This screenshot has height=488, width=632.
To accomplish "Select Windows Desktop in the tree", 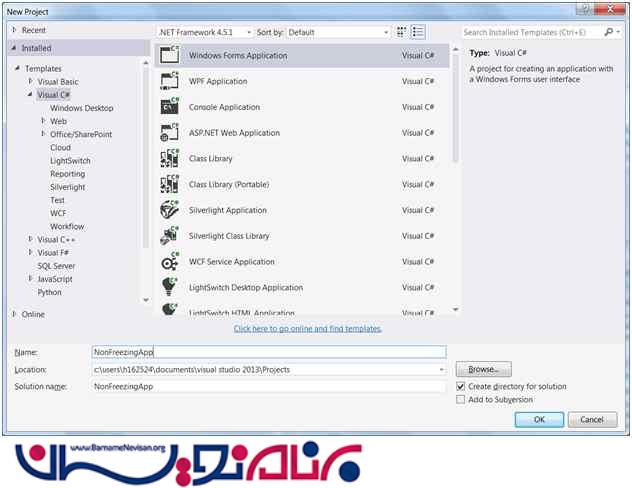I will [81, 108].
